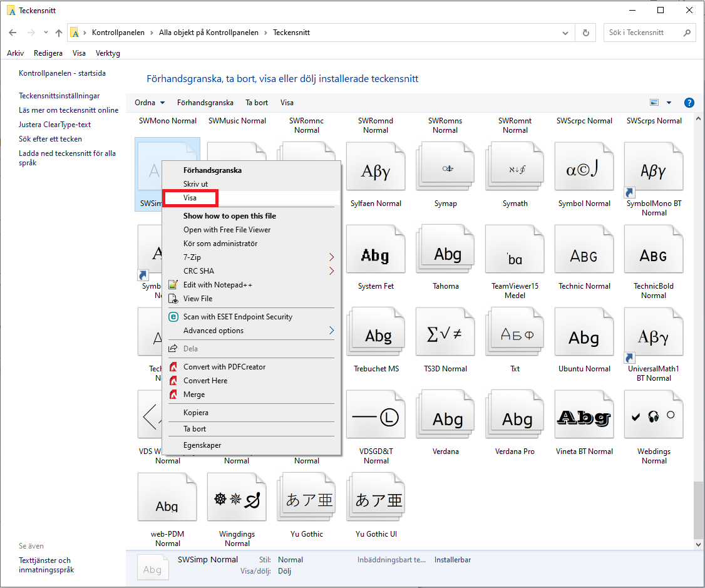The width and height of the screenshot is (705, 588).
Task: Expand the 7-Zip submenu
Action: (x=250, y=257)
